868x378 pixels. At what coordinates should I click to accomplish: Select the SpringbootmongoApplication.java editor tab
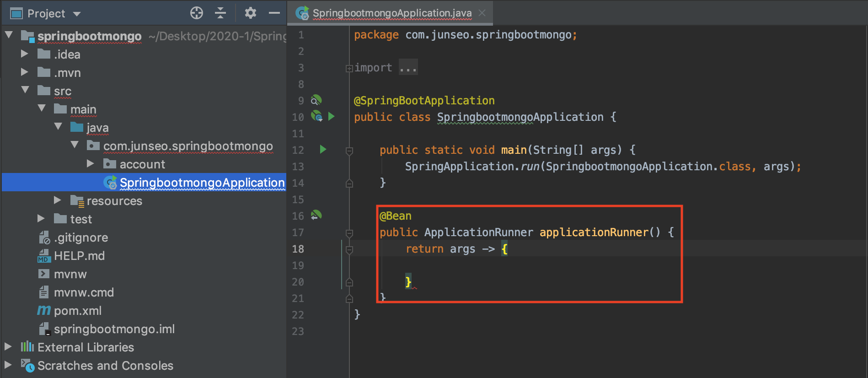coord(390,13)
